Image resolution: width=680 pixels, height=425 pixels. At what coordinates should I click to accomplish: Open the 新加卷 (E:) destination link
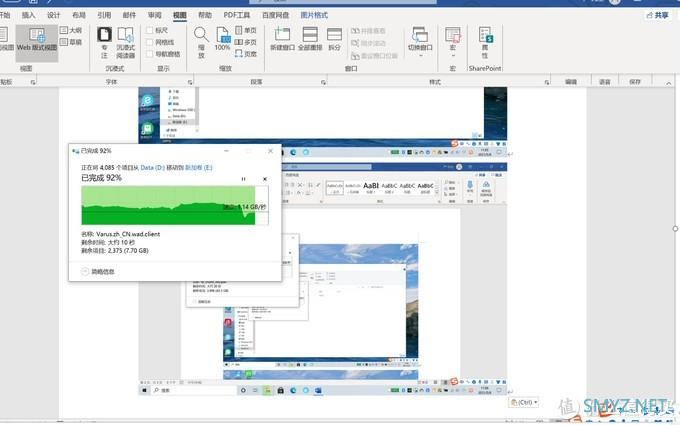(199, 167)
